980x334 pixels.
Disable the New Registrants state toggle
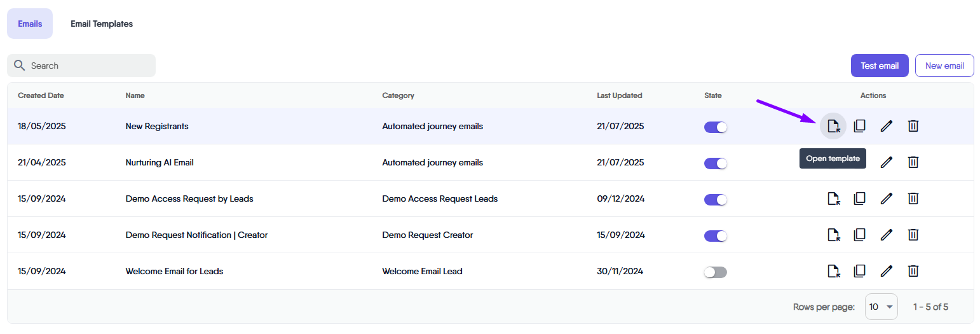[x=715, y=127]
